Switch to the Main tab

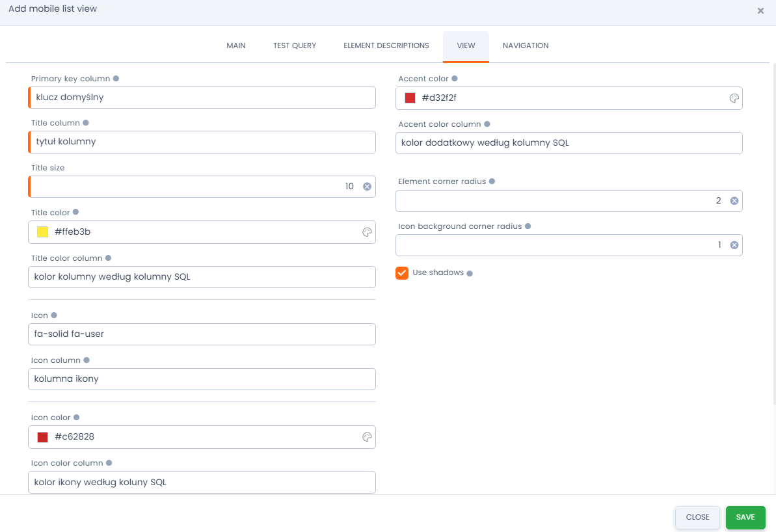[x=236, y=46]
